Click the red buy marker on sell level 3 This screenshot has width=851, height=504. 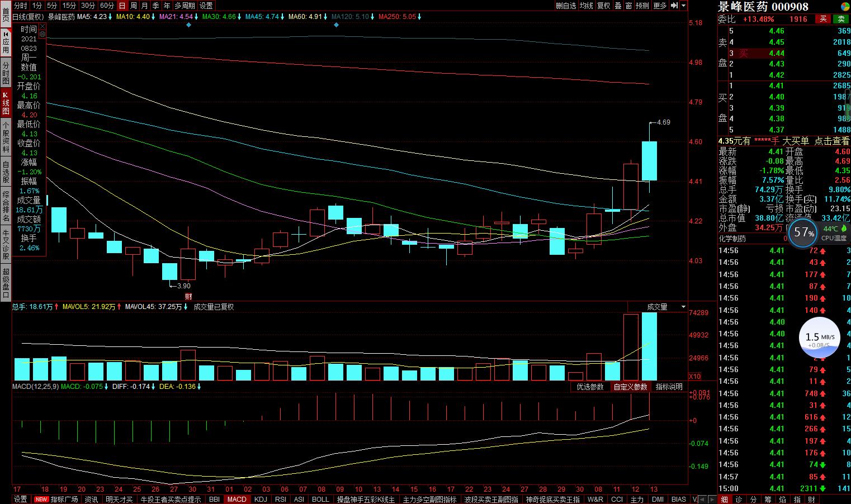tap(743, 53)
